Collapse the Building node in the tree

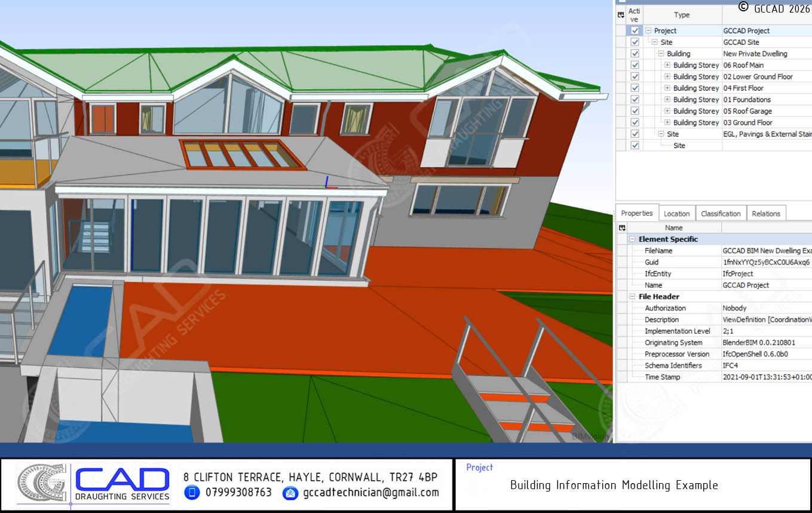click(x=661, y=54)
